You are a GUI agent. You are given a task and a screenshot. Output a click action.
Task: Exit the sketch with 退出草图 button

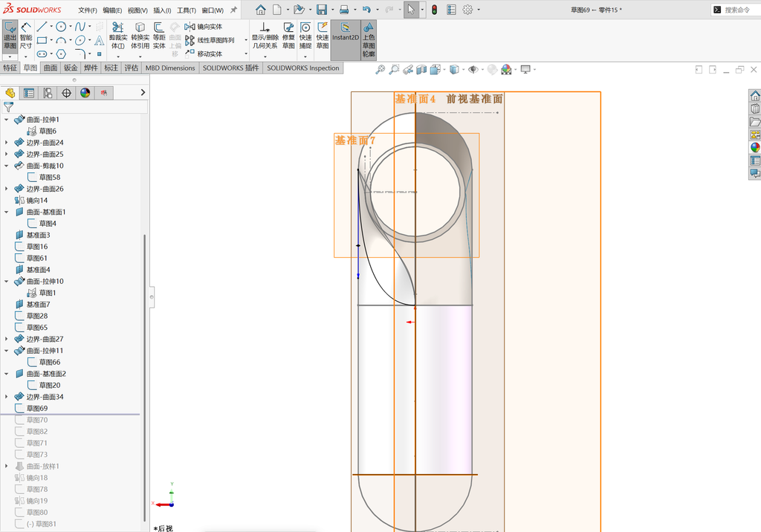point(10,36)
